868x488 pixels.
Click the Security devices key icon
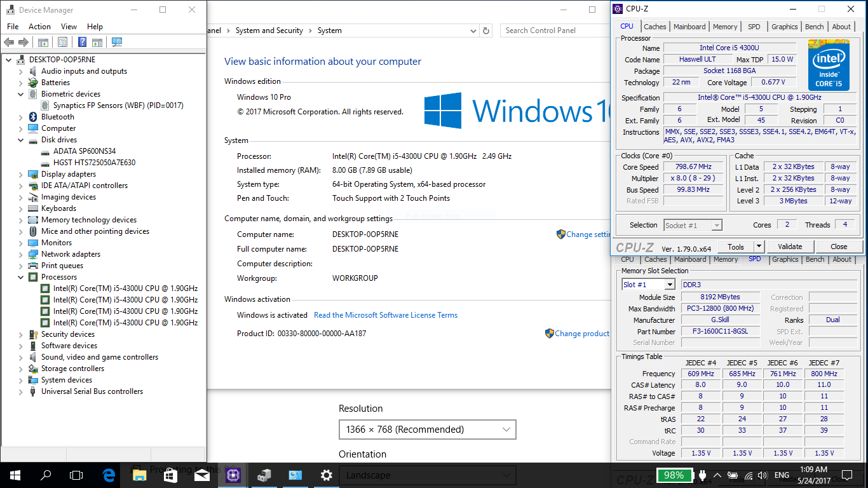point(33,334)
